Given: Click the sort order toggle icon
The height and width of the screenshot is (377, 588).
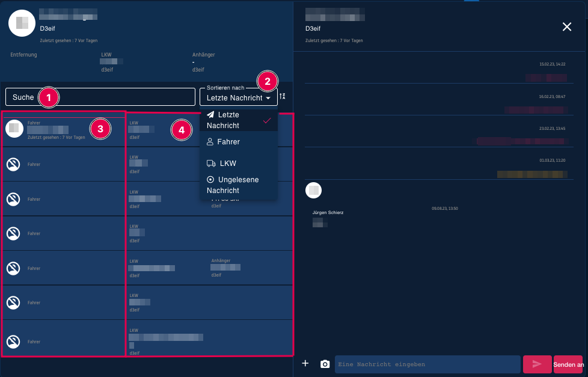Looking at the screenshot, I should (x=283, y=97).
